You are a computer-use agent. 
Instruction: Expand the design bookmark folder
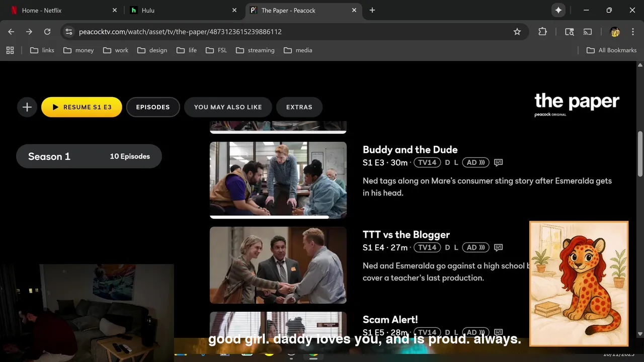(152, 50)
